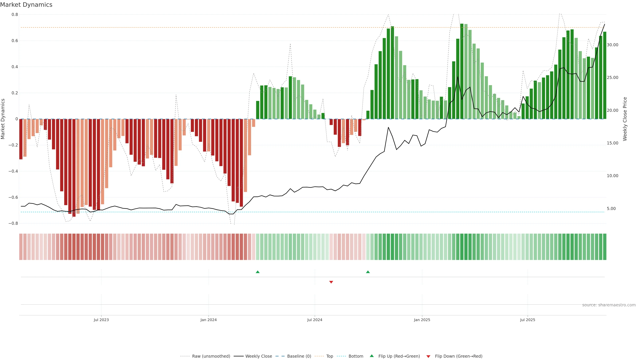Click the Flip Down legend triangle icon
The height and width of the screenshot is (362, 644).
[x=428, y=356]
